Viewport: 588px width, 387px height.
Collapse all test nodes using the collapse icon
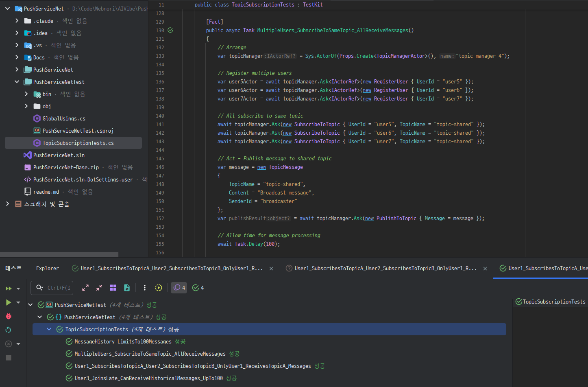pyautogui.click(x=99, y=288)
